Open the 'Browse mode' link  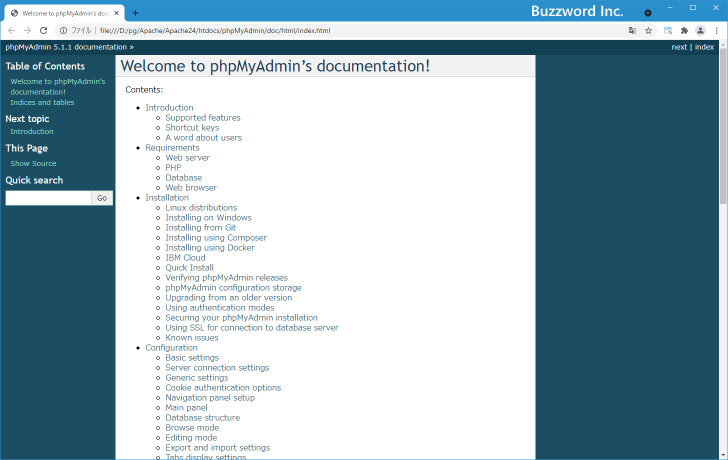point(192,428)
